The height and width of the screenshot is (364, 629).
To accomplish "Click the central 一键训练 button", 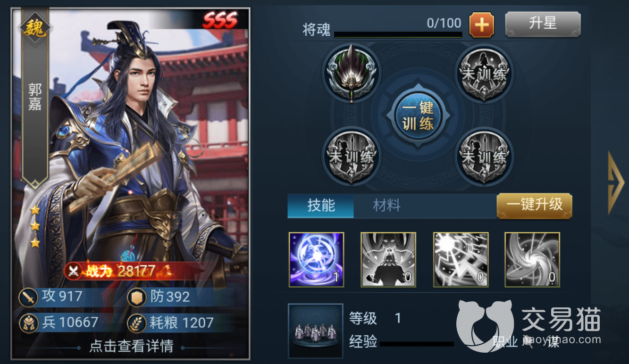I will (418, 115).
